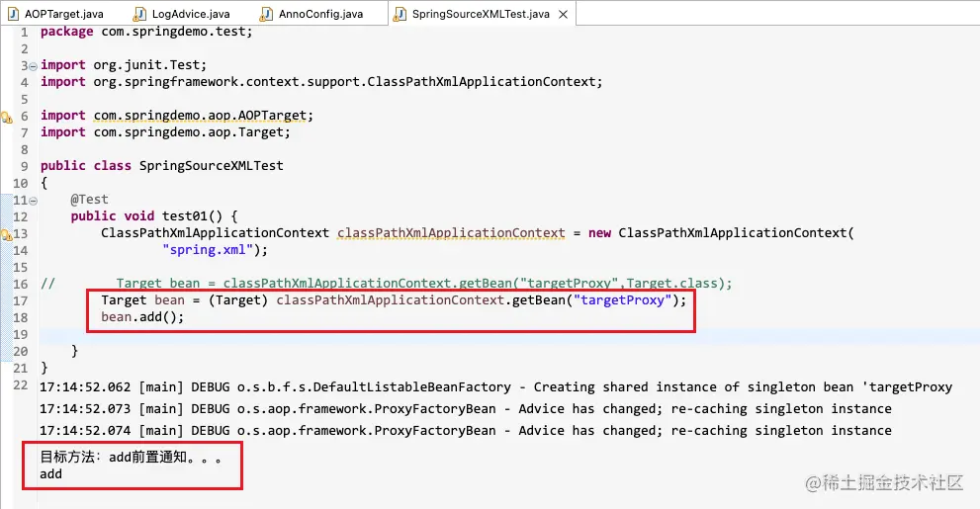
Task: Click the Java file icon on AnnoConfig.java tab
Action: coord(267,14)
